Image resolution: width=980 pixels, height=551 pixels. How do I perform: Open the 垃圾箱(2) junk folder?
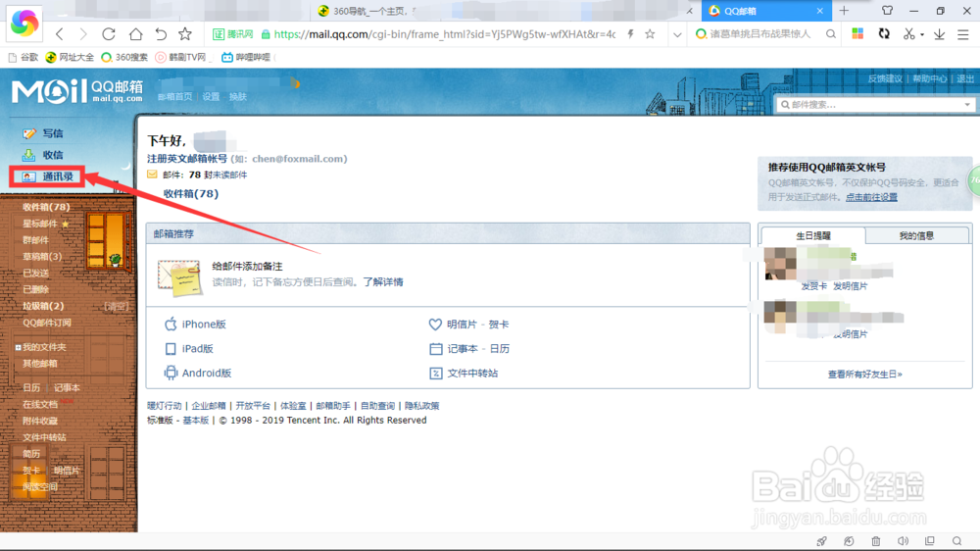(43, 306)
